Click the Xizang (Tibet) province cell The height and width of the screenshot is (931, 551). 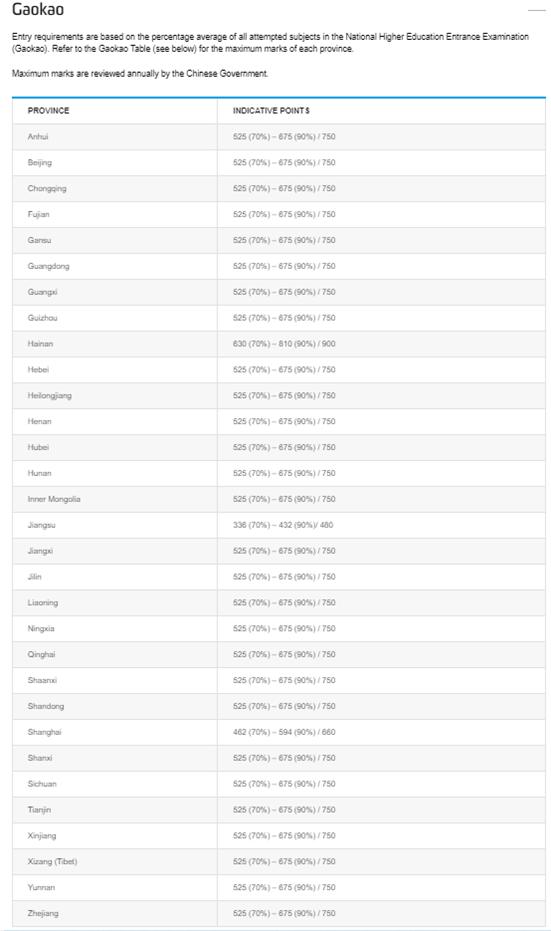click(115, 862)
